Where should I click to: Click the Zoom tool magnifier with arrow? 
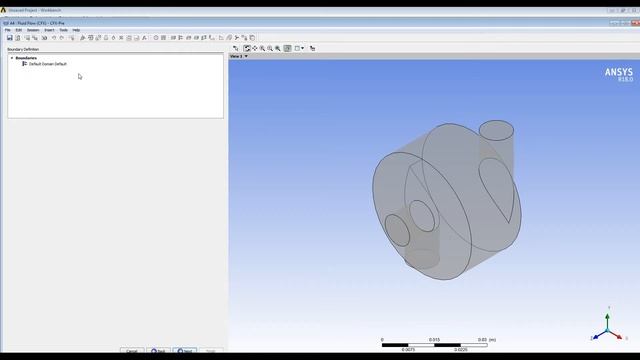[262, 48]
